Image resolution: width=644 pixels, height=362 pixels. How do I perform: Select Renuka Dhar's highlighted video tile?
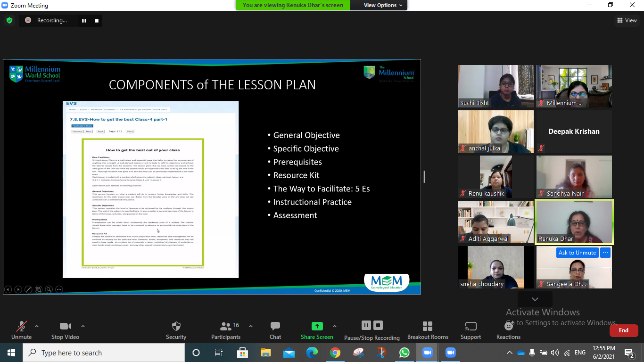(x=574, y=222)
